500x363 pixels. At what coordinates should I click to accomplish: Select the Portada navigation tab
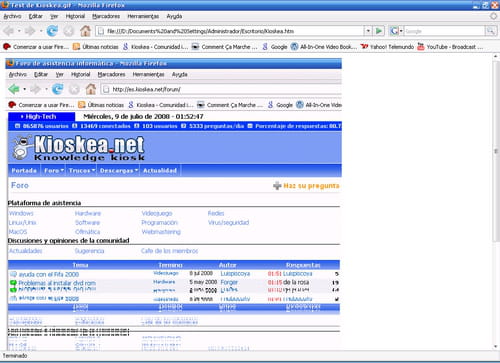pos(24,170)
